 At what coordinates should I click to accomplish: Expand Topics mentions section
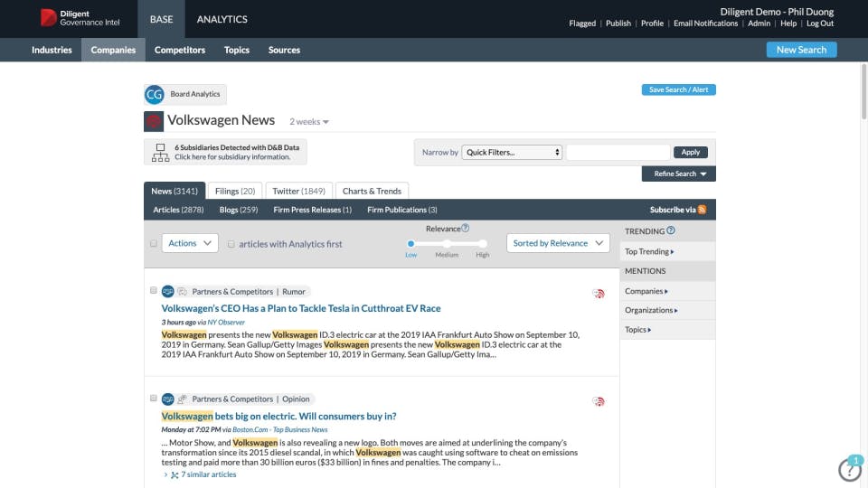coord(637,329)
